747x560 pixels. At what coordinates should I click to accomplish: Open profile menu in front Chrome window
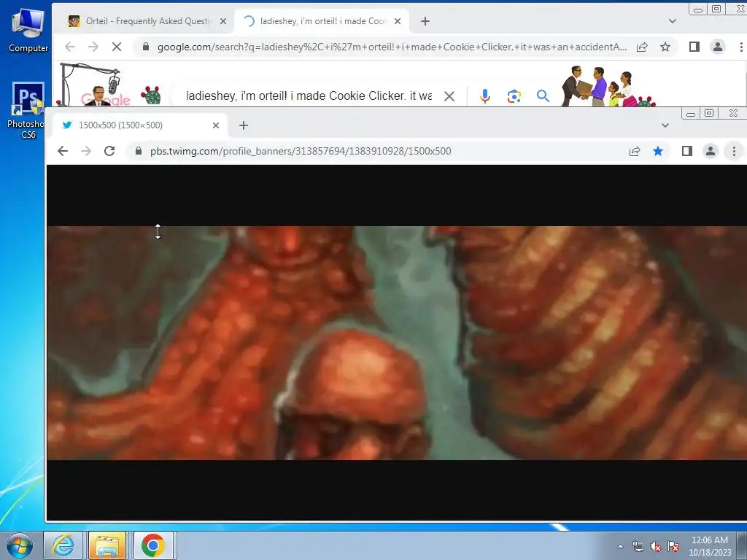711,151
